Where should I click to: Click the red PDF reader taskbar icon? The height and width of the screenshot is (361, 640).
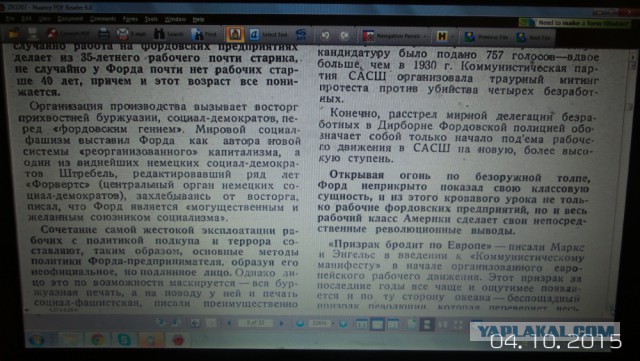click(178, 340)
